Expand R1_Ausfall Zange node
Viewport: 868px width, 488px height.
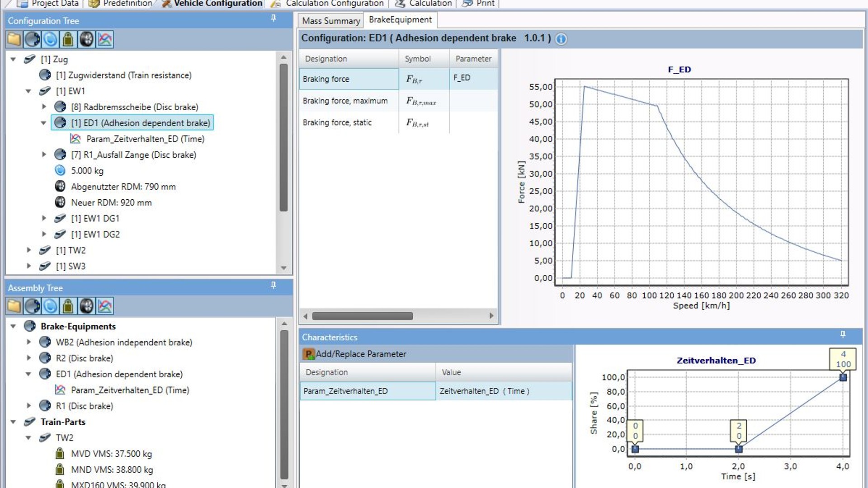(x=44, y=155)
